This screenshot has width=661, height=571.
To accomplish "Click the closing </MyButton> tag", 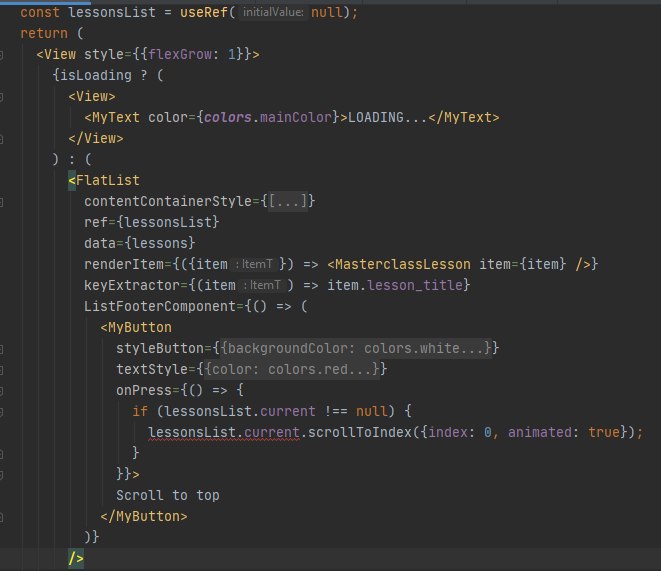I will (x=144, y=517).
